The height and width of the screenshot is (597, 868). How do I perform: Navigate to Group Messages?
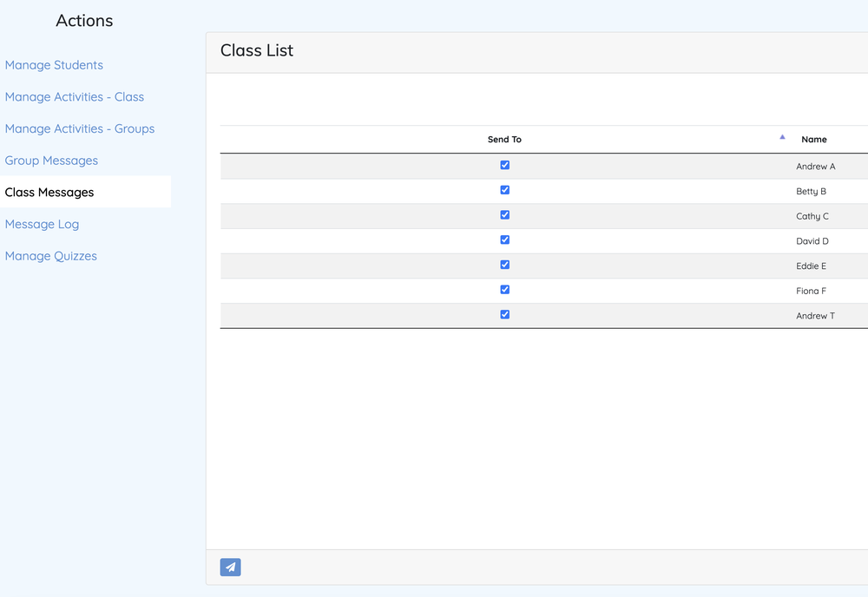tap(51, 161)
